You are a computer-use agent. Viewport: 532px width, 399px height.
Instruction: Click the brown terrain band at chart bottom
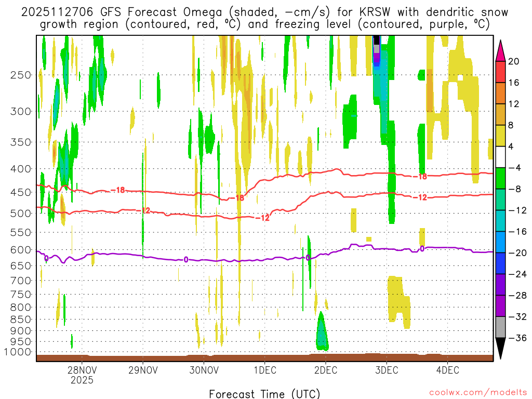click(264, 358)
